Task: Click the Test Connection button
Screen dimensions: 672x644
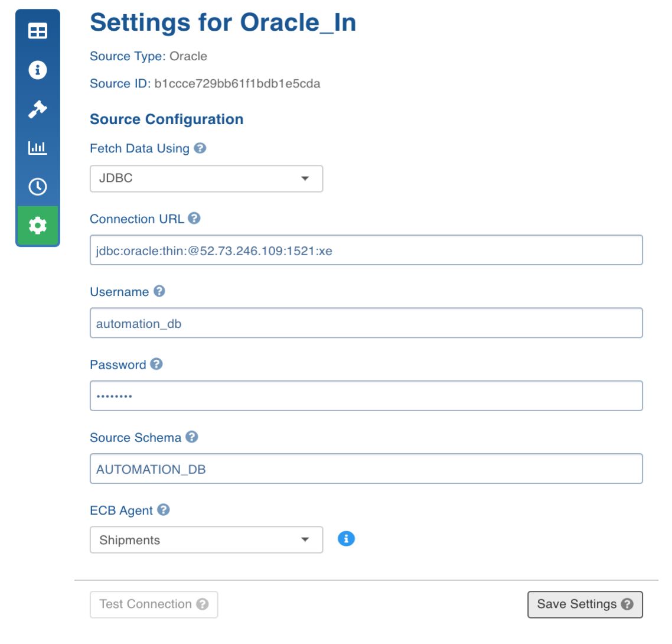Action: [154, 604]
